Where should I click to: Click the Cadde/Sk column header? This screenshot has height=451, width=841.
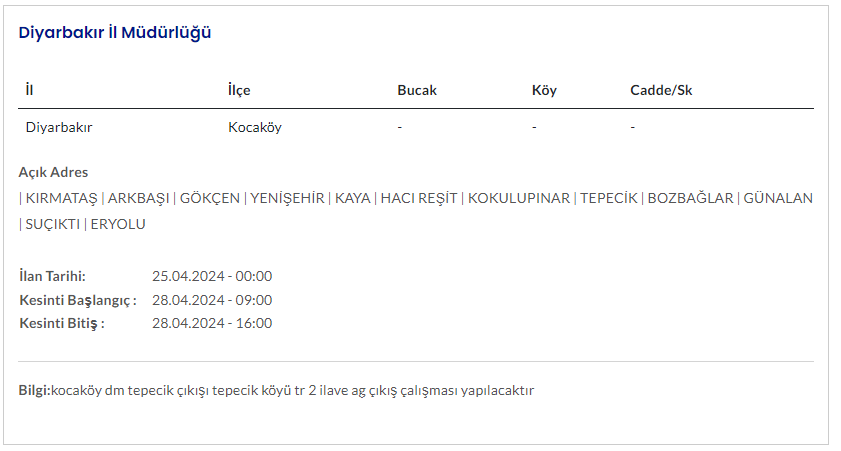click(x=661, y=90)
